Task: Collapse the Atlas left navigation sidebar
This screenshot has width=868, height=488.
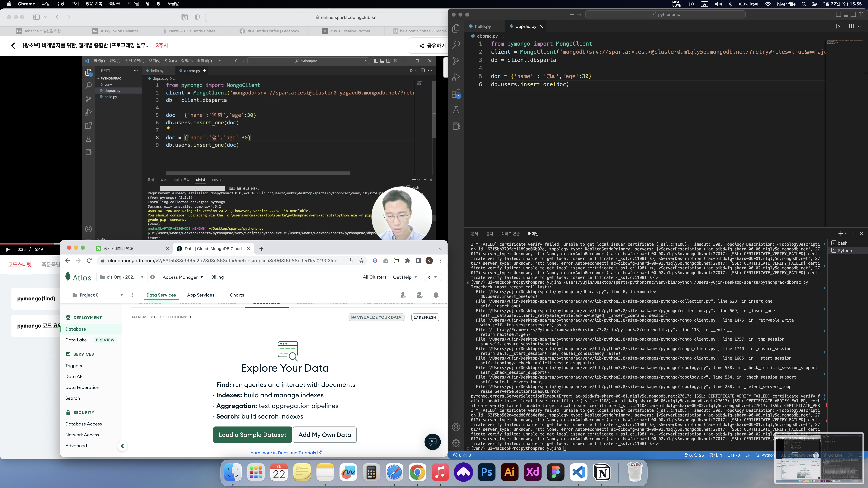Action: tap(122, 446)
